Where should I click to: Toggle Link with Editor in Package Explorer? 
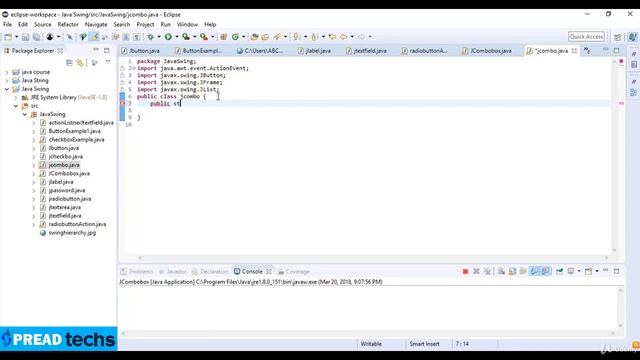click(80, 63)
